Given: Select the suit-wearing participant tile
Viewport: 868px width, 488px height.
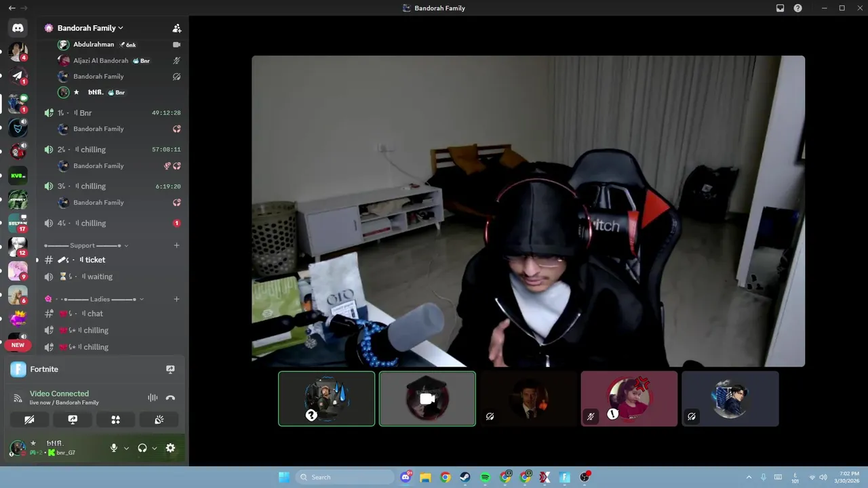Looking at the screenshot, I should pyautogui.click(x=528, y=399).
